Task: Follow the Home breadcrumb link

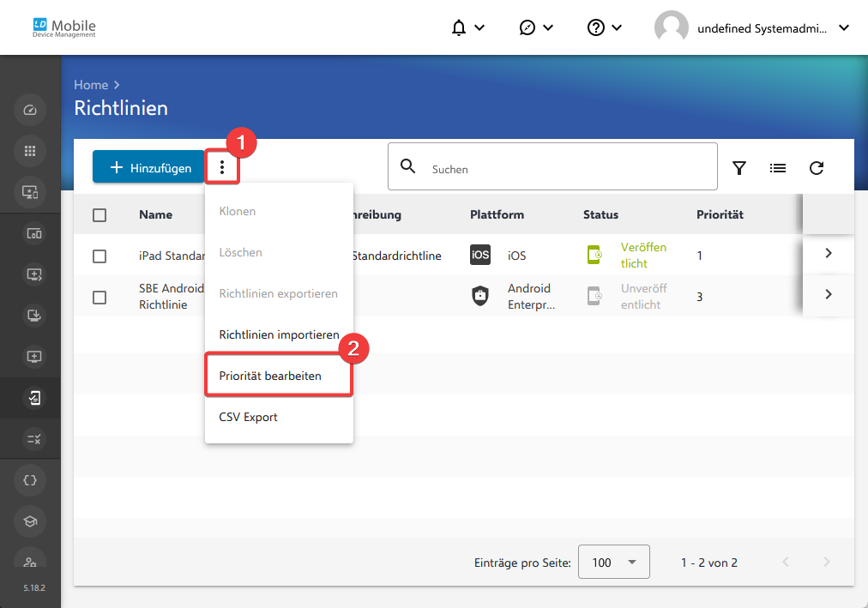Action: pos(91,85)
